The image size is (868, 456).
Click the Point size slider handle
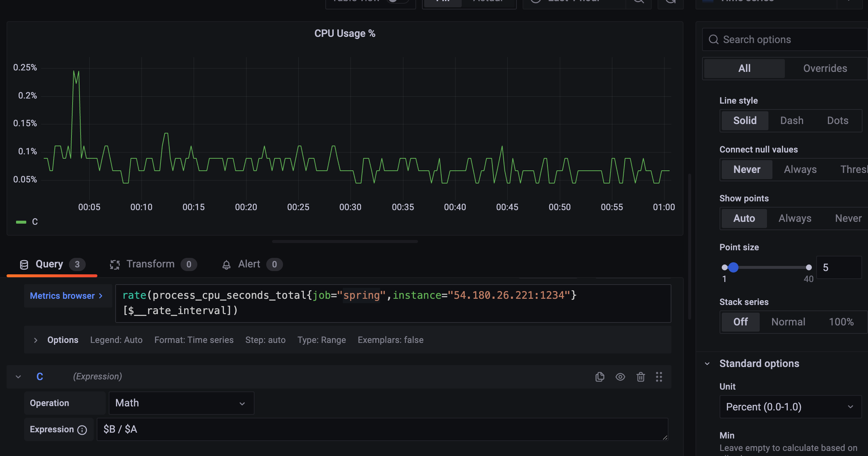(x=733, y=267)
